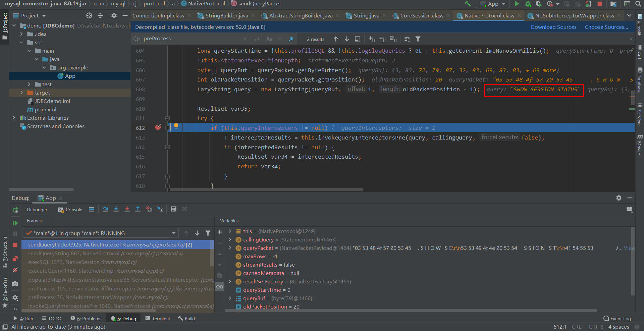644x331 pixels.
Task: Click the Choose Sources link
Action: point(606,27)
